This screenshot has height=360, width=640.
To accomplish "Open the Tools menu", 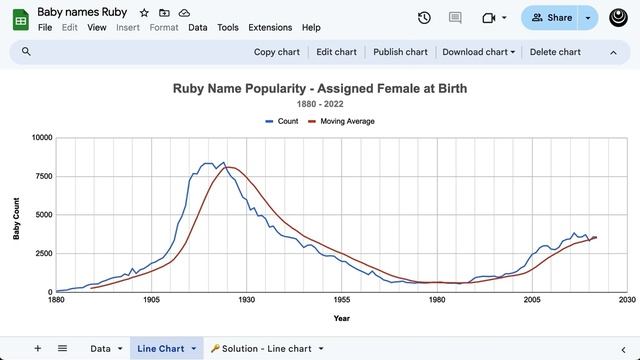I will (228, 27).
